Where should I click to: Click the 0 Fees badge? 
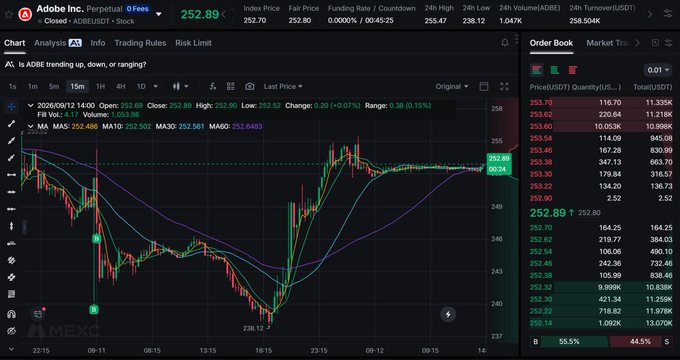(137, 9)
